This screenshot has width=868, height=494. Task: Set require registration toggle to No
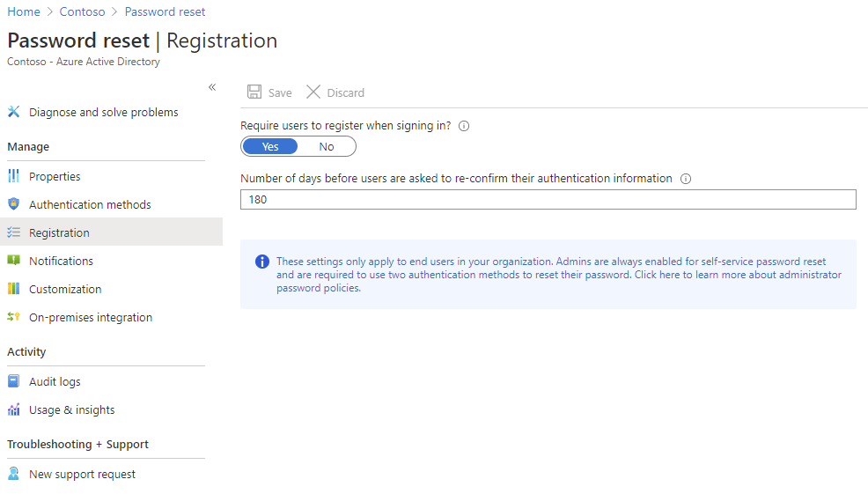327,146
